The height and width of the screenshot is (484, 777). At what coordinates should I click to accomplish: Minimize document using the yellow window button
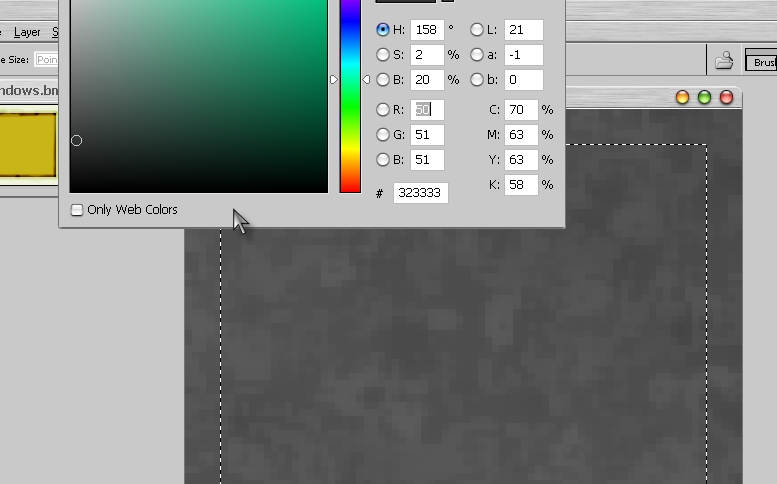coord(682,97)
